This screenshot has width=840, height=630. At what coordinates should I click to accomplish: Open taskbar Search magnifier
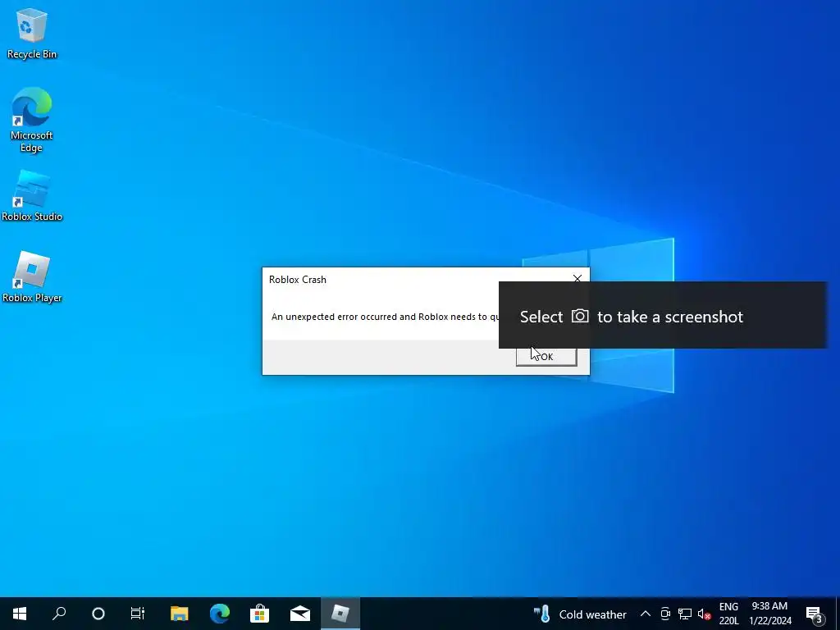(x=59, y=614)
